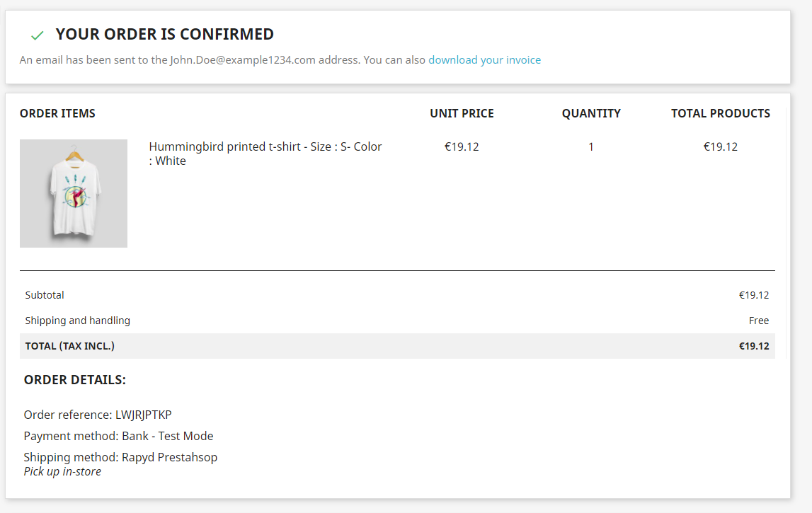Click the Pick up in-store text
The image size is (812, 513).
coord(62,471)
